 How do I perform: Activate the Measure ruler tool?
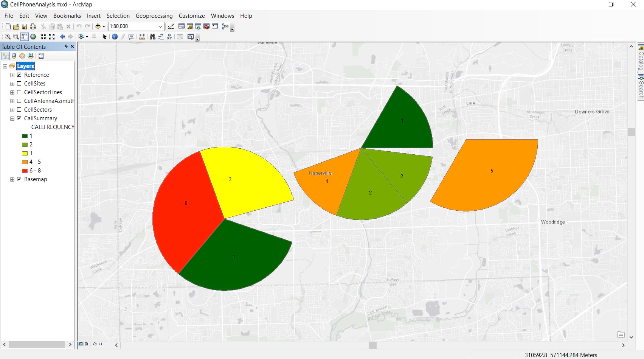pos(142,37)
